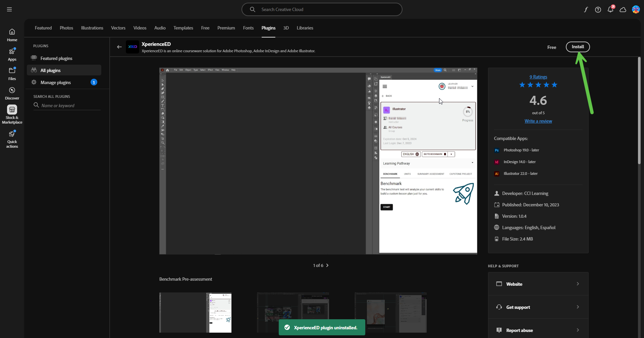Open the Free tab
The width and height of the screenshot is (644, 338).
pos(205,28)
